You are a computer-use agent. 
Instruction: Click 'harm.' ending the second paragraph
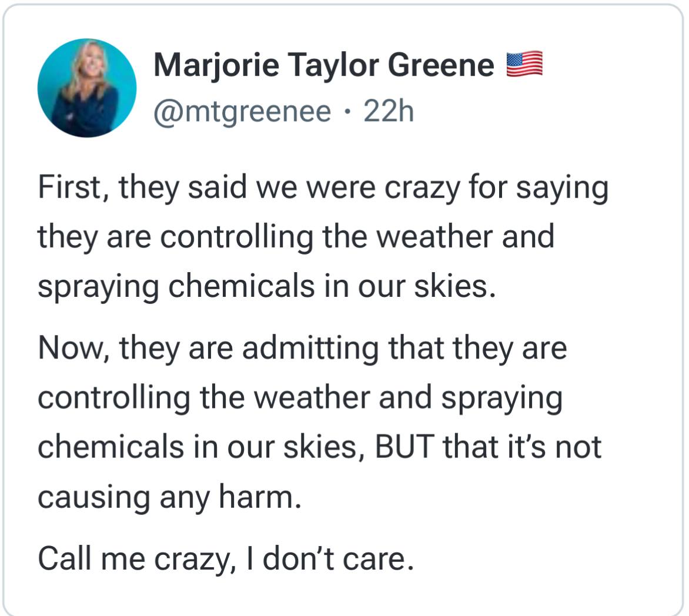click(x=260, y=497)
